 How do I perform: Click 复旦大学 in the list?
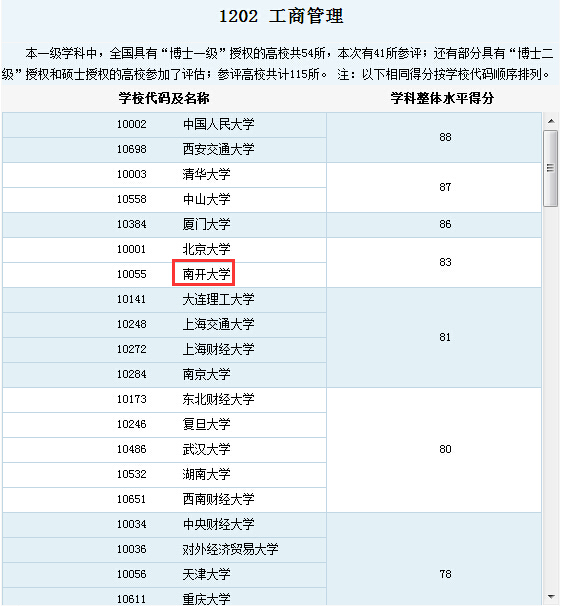206,424
